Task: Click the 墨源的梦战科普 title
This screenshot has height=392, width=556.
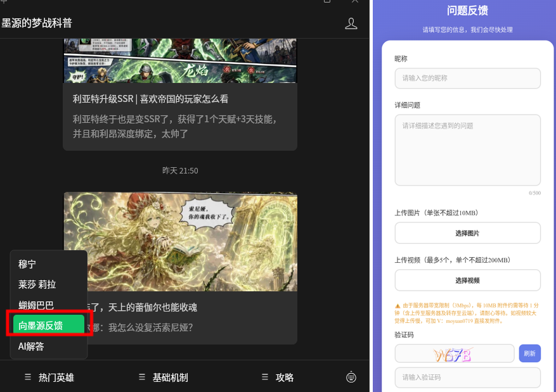Action: [x=37, y=23]
